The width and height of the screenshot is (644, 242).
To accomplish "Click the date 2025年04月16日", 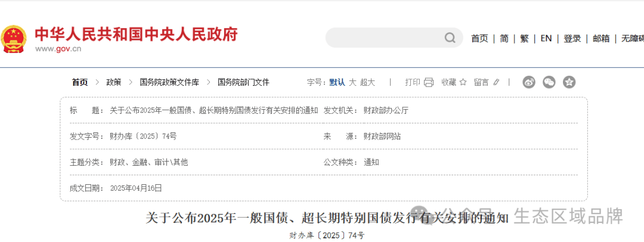I will click(x=136, y=188).
